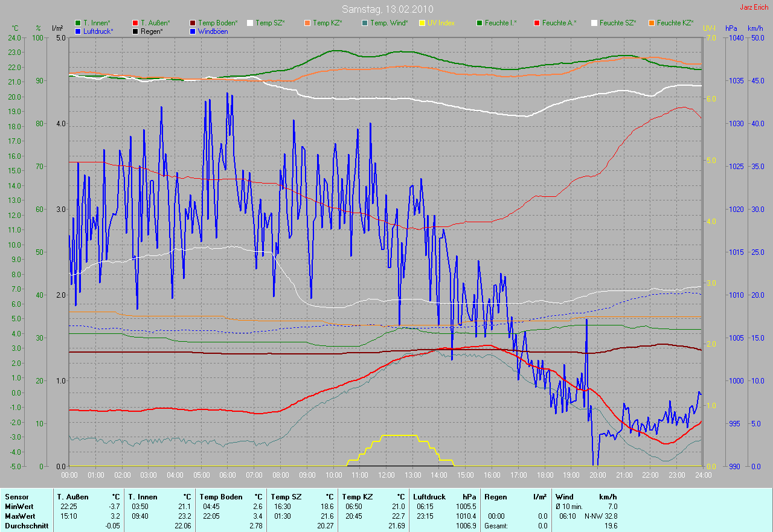Click the teal Temp. Wind legend marker

point(365,23)
